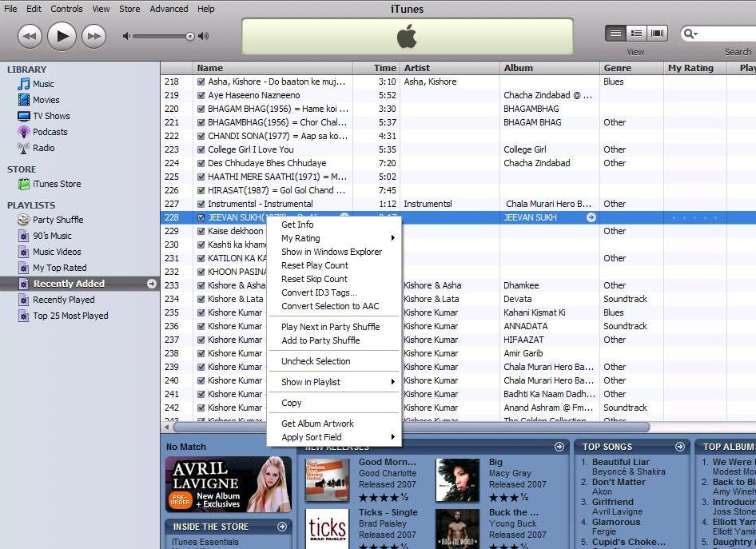The image size is (756, 549).
Task: Expand Show in Playlist submenu arrow
Action: coord(393,382)
